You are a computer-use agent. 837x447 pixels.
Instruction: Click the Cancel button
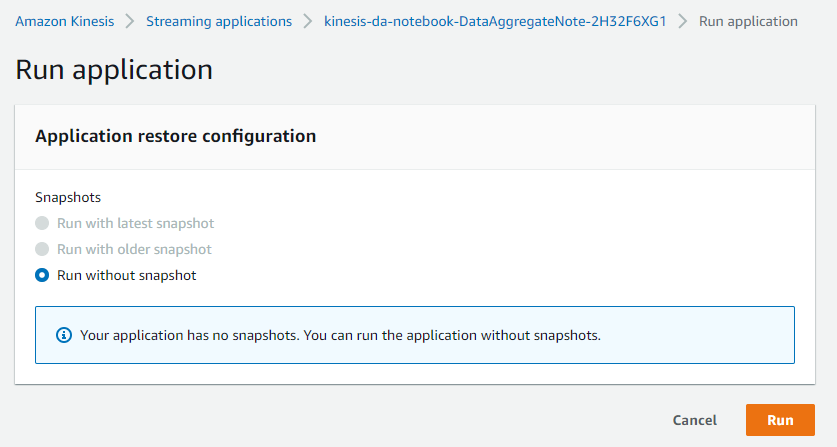pyautogui.click(x=694, y=420)
